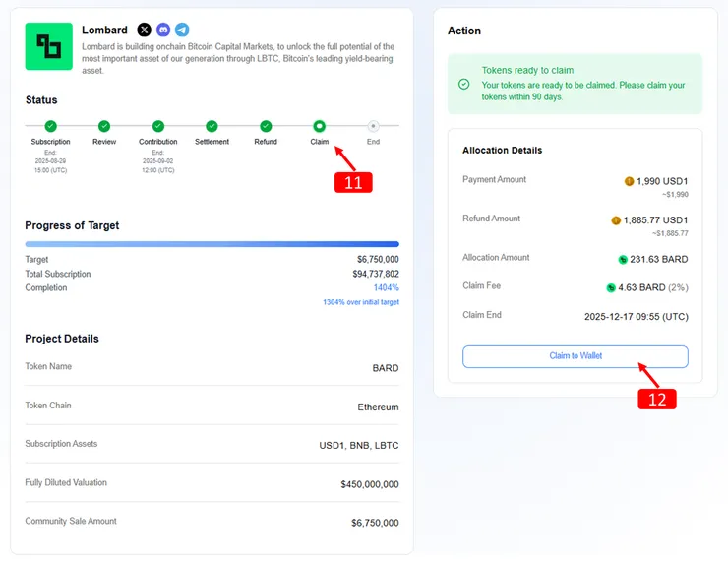Click the Target value $6,750,000
This screenshot has width=728, height=563.
378,259
